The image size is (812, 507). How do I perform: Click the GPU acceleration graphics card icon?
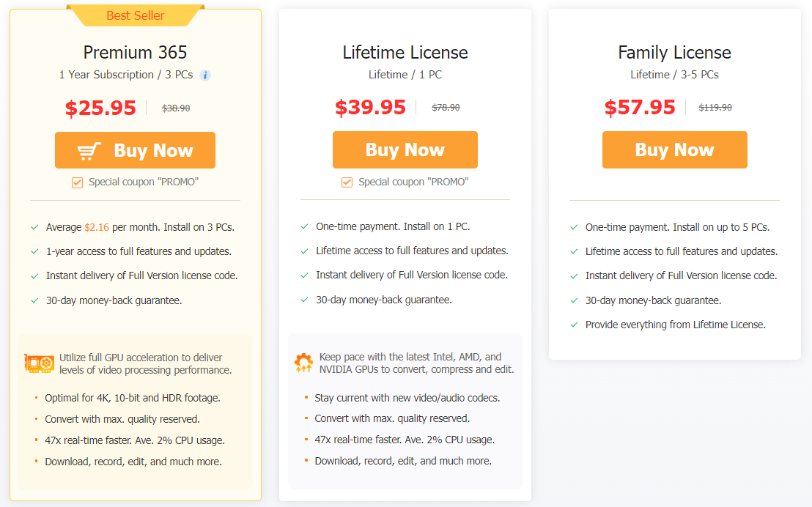(x=39, y=363)
